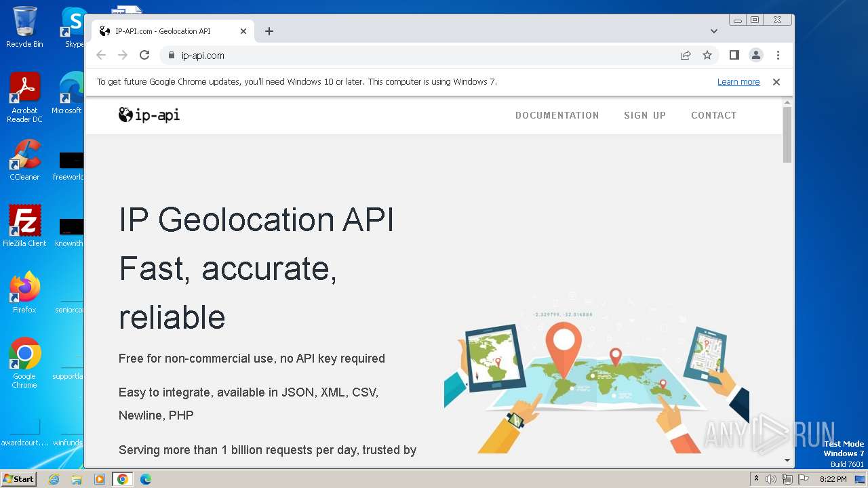This screenshot has width=868, height=488.
Task: Launch Microsoft Edge from the taskbar
Action: pyautogui.click(x=146, y=479)
